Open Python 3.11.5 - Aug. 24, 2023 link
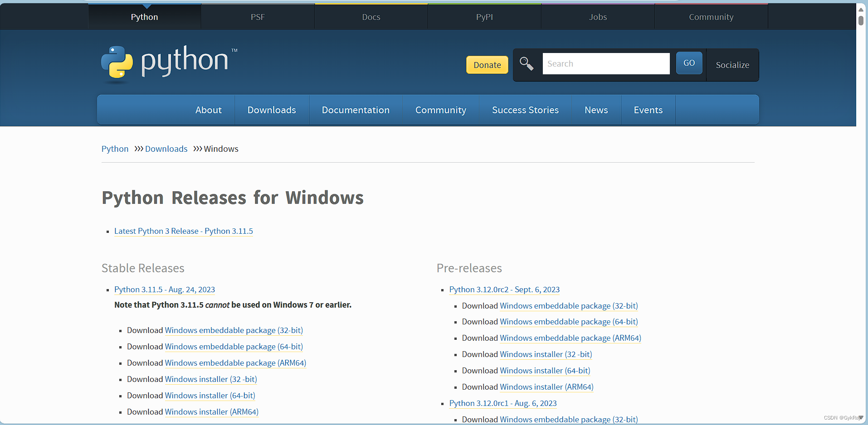This screenshot has height=425, width=868. 165,290
